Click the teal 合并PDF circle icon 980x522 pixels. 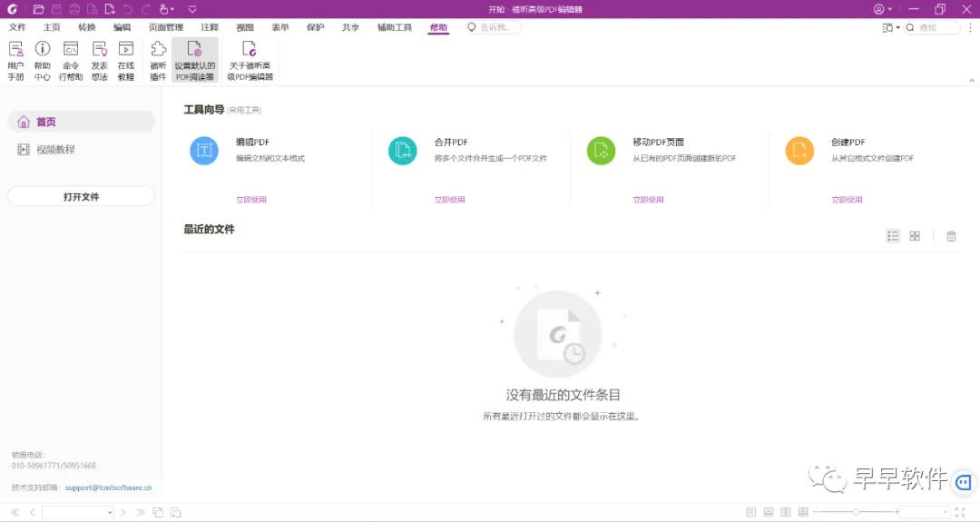403,151
